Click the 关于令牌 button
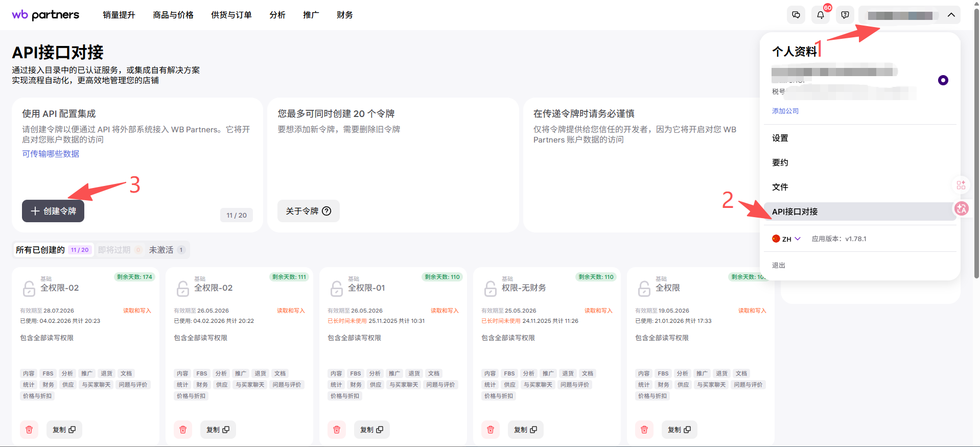This screenshot has height=447, width=980. point(308,211)
